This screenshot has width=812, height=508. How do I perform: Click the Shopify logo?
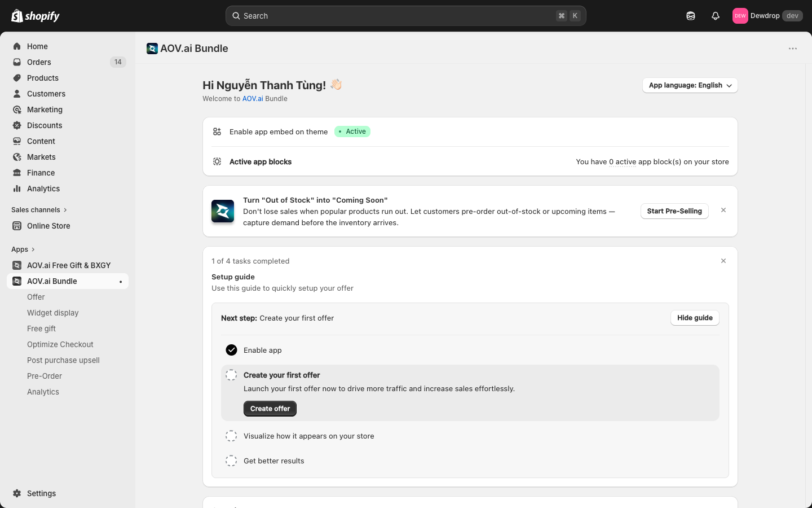tap(36, 16)
